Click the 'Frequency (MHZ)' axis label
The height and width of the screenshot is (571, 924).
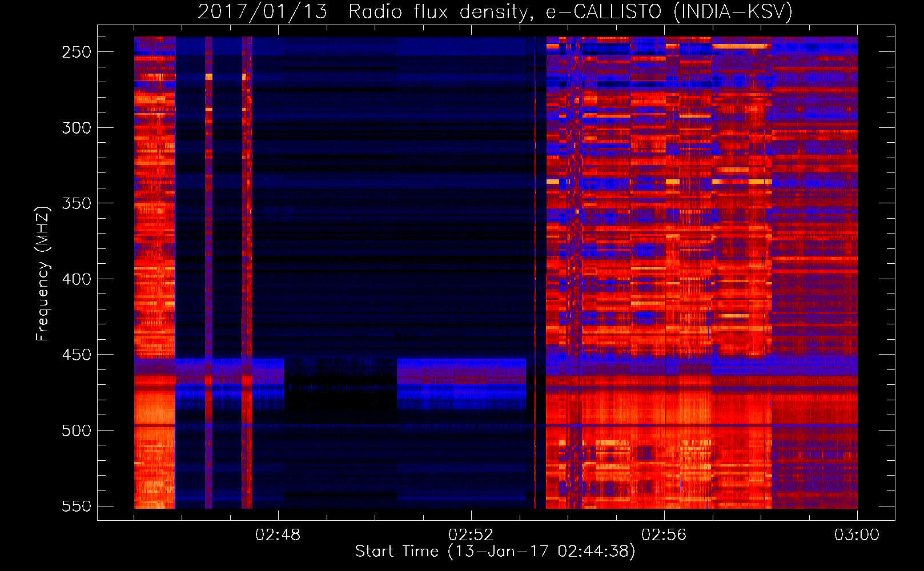(43, 274)
